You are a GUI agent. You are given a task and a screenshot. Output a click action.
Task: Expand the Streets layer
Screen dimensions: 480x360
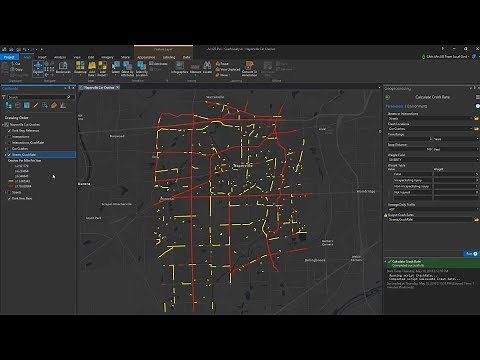tap(5, 192)
